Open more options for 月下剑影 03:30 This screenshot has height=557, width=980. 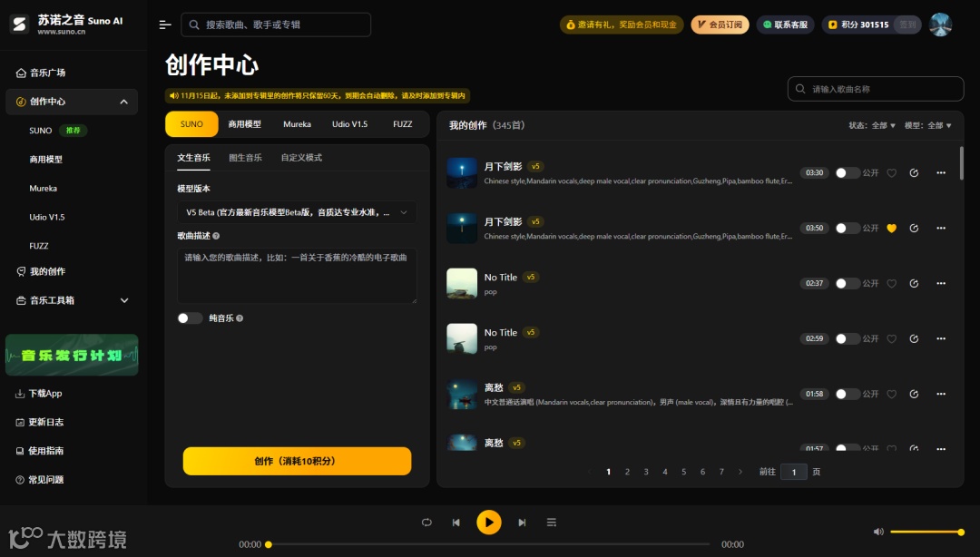(x=941, y=173)
